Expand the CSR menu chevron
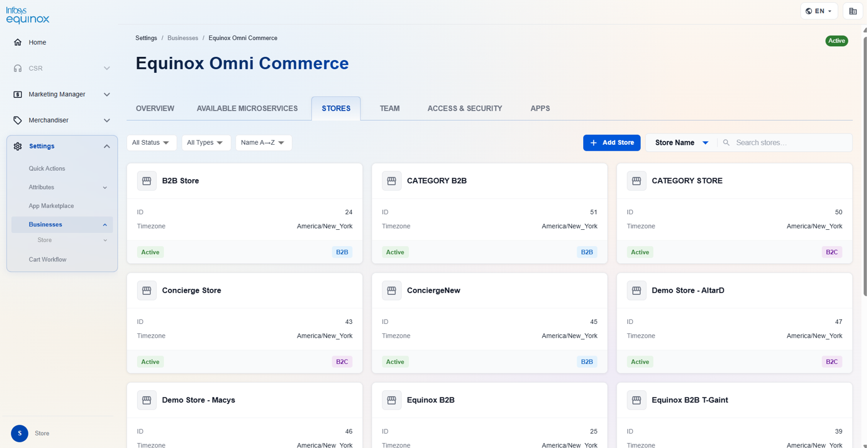 coord(107,68)
